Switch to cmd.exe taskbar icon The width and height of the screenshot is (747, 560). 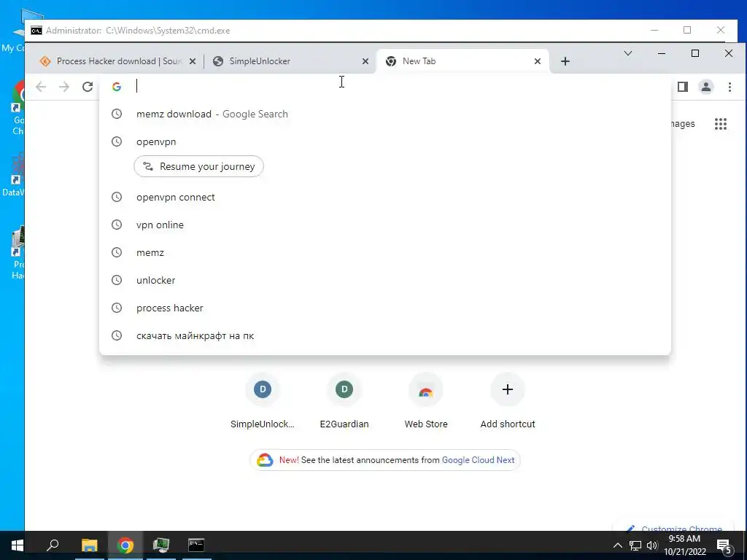[196, 545]
